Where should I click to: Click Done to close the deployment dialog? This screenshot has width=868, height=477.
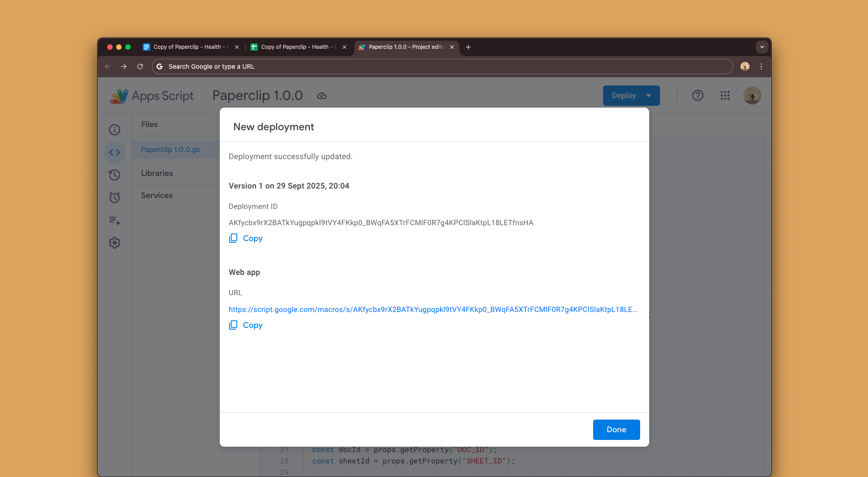(x=616, y=430)
